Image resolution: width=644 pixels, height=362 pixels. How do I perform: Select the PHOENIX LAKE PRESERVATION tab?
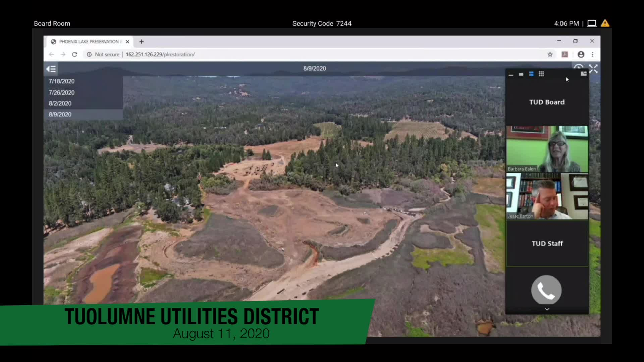point(88,41)
